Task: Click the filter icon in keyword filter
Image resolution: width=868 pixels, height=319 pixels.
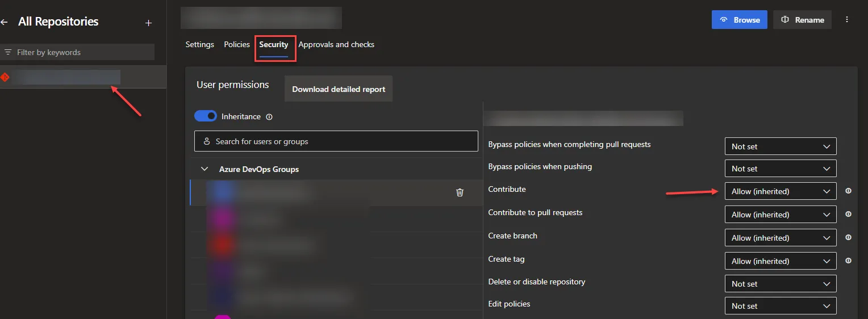Action: tap(8, 52)
